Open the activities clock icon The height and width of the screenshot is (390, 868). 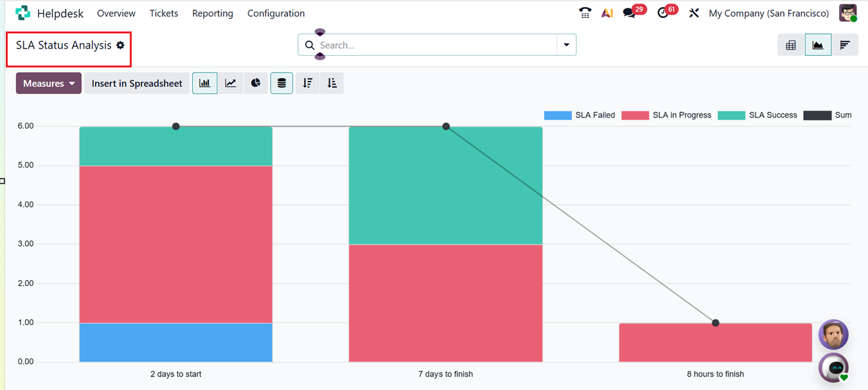663,13
